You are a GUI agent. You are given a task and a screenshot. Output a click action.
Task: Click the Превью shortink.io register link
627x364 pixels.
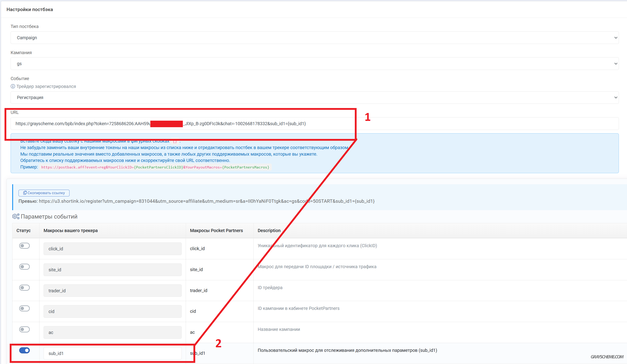coord(207,201)
